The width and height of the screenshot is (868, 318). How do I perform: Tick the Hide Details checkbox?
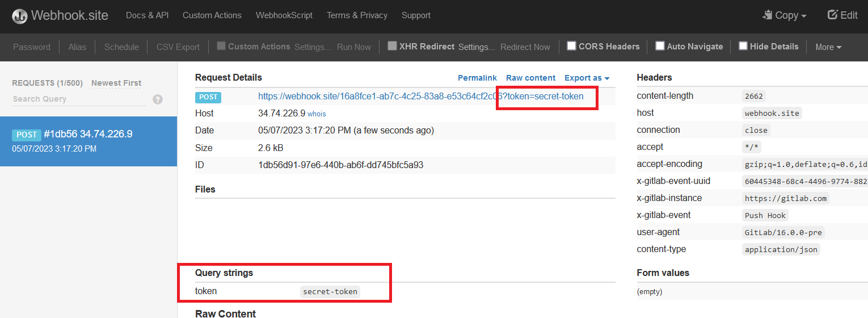[743, 46]
